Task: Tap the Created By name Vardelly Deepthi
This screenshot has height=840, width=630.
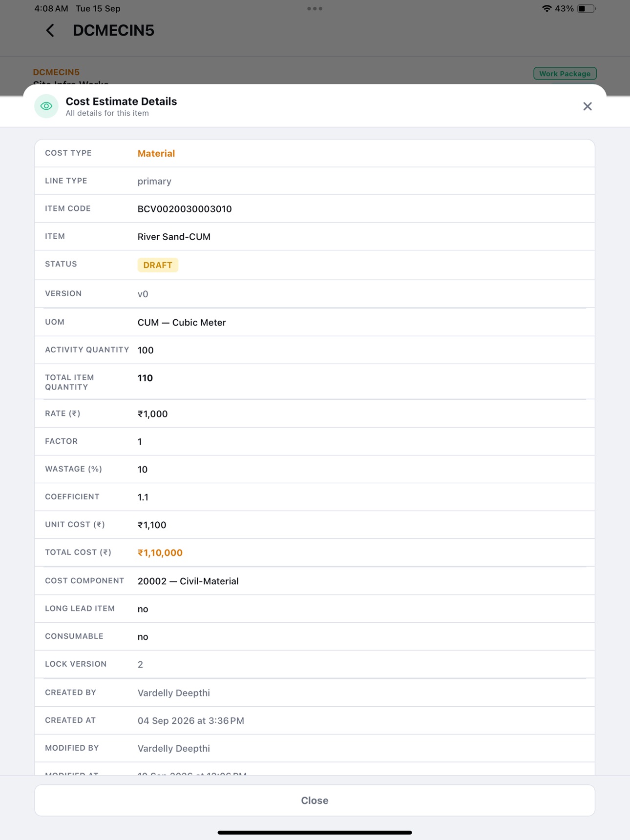Action: point(174,693)
